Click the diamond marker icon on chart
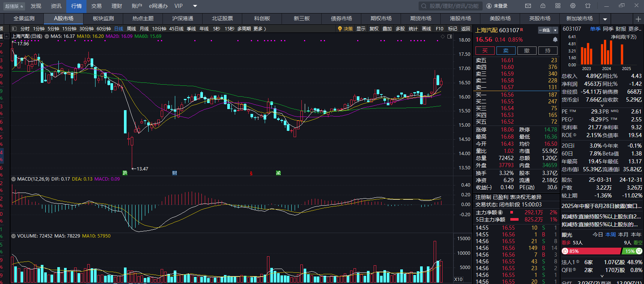This screenshot has width=644, height=284. 443,36
